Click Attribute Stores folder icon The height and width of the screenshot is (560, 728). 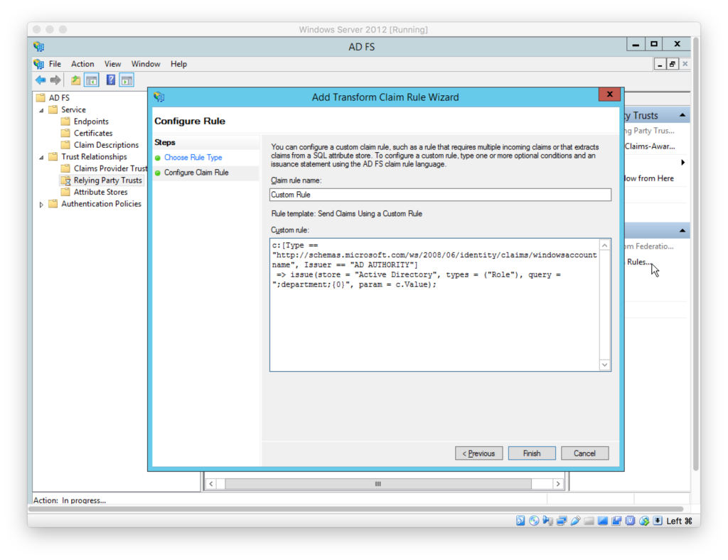[65, 192]
